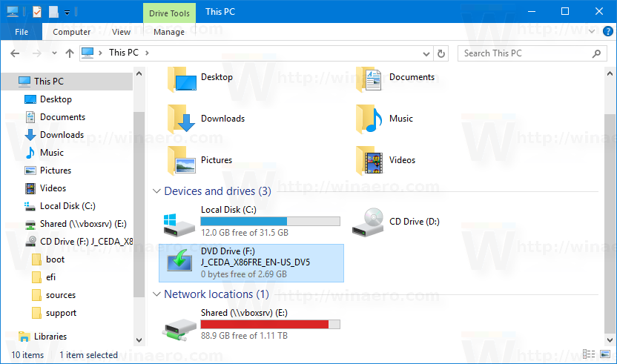The height and width of the screenshot is (364, 617).
Task: Go up one level with Up arrow
Action: coord(70,53)
